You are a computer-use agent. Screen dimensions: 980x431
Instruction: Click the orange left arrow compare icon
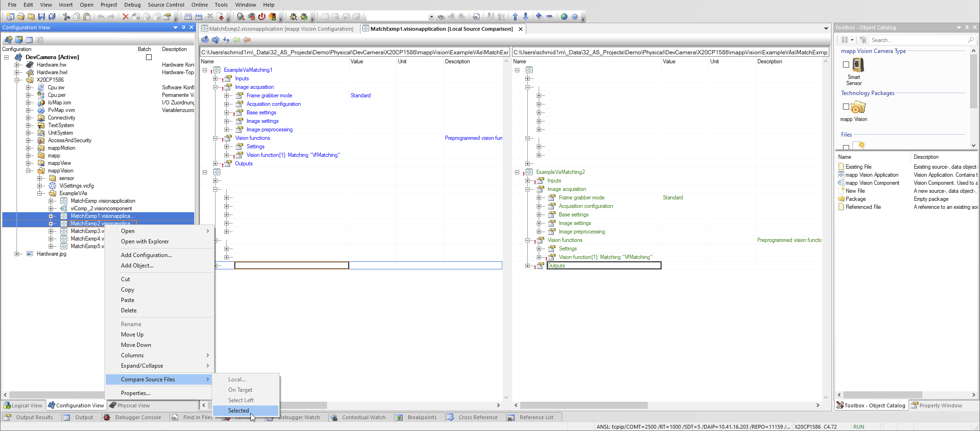coord(247,40)
